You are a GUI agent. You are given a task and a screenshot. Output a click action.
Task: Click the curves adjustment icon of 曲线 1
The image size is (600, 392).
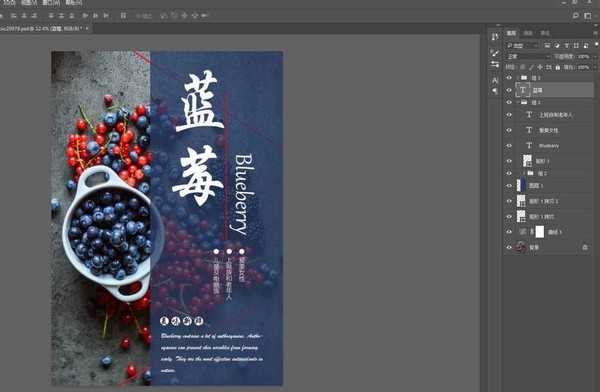click(x=523, y=232)
